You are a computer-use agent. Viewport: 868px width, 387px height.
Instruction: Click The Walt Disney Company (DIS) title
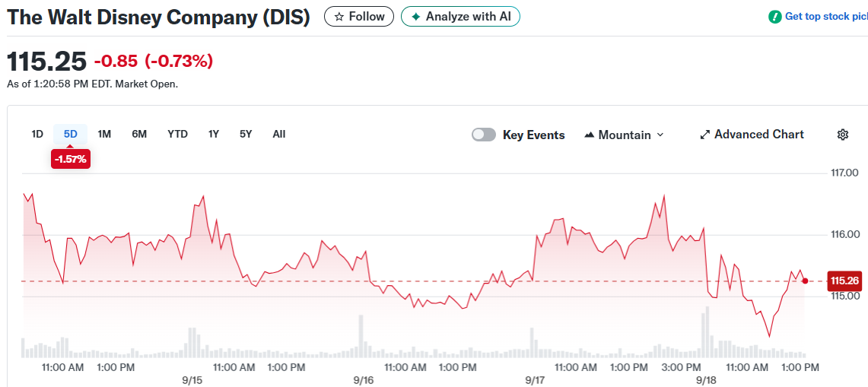click(158, 17)
